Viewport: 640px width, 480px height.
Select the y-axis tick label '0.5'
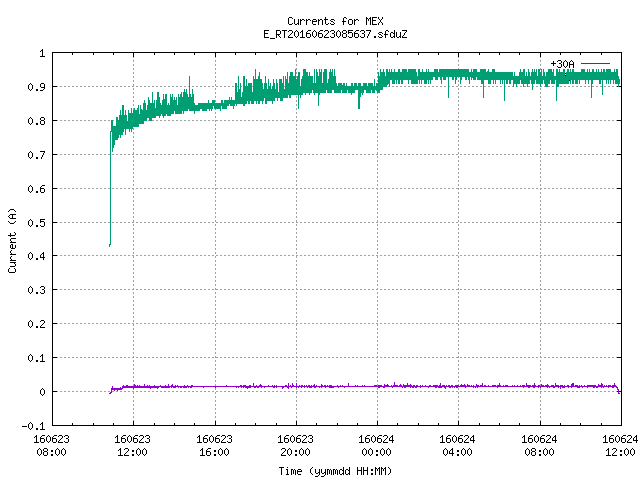coord(36,223)
